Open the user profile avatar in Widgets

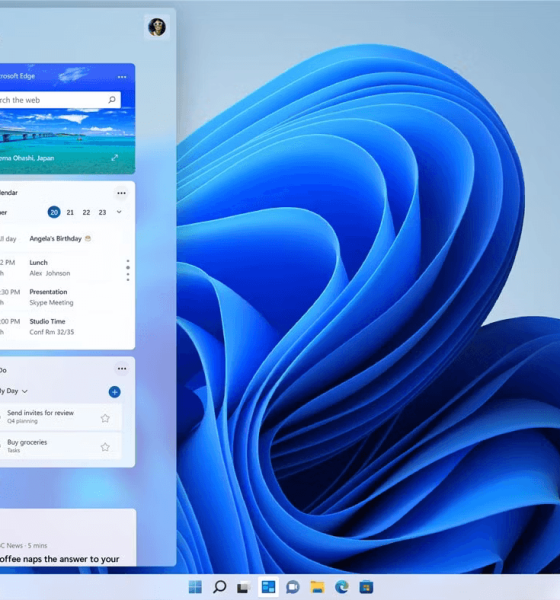click(x=157, y=27)
